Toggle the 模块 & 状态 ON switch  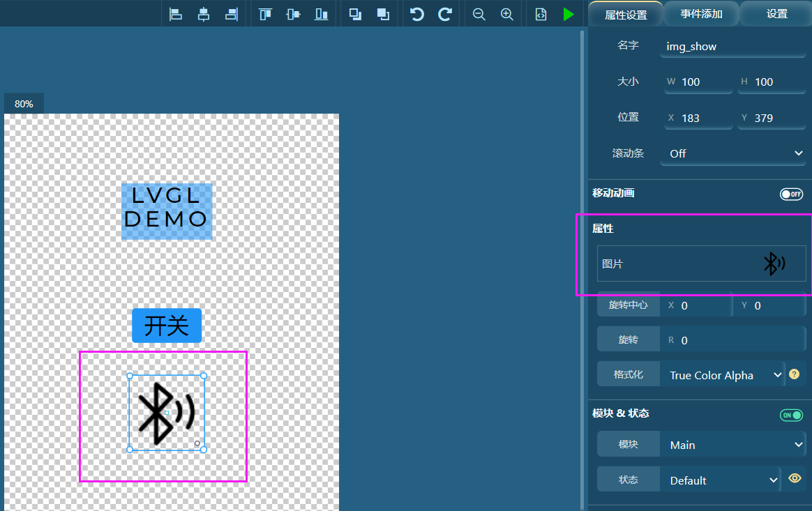[x=791, y=415]
